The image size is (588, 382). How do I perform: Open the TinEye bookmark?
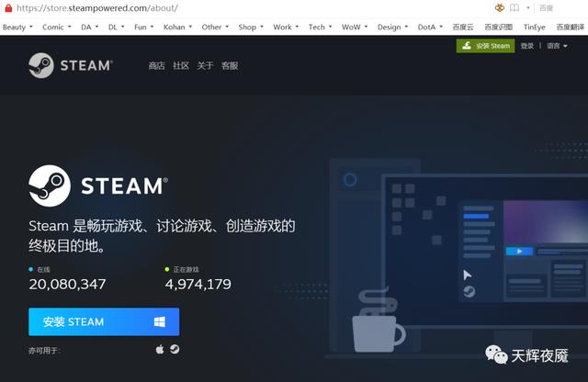(535, 27)
